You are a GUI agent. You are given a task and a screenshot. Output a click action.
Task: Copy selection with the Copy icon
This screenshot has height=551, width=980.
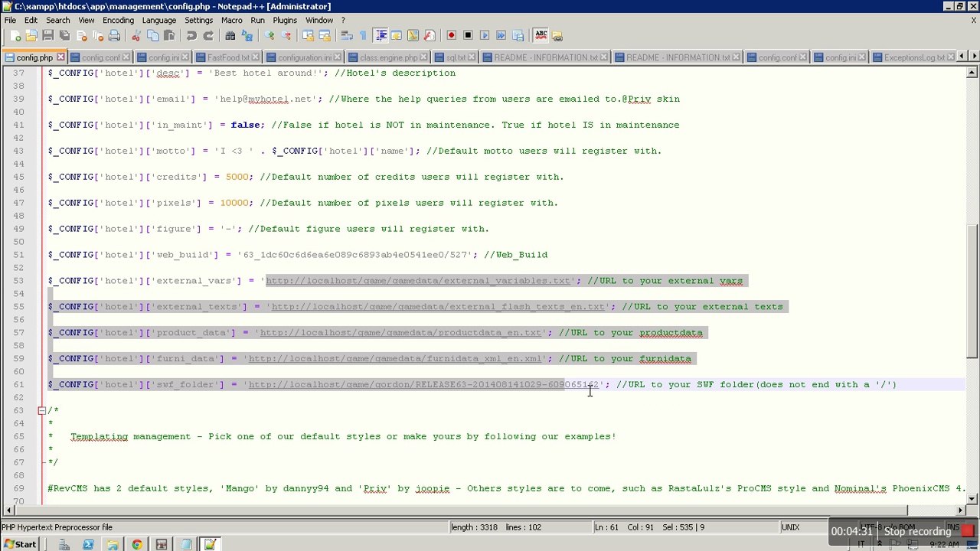pyautogui.click(x=152, y=35)
